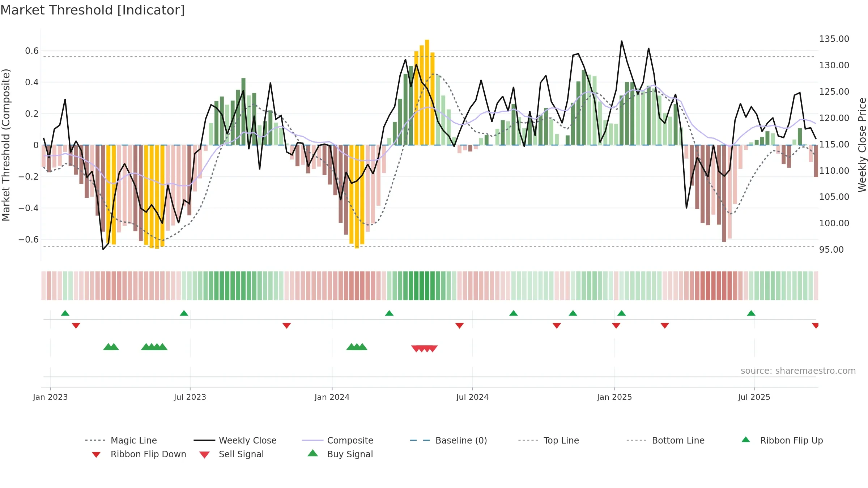
Task: Click the green triangle icon in Ribbon Flip Up legend
Action: pyautogui.click(x=746, y=440)
